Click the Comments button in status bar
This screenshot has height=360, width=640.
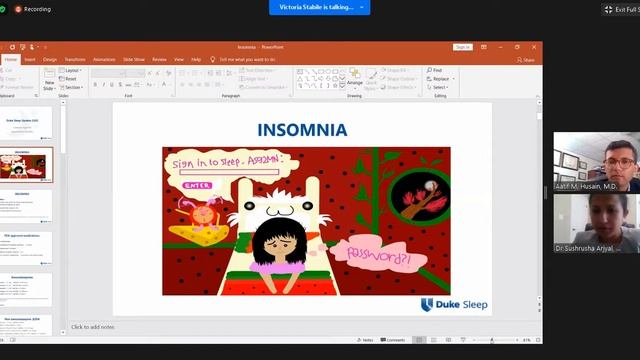(x=393, y=340)
